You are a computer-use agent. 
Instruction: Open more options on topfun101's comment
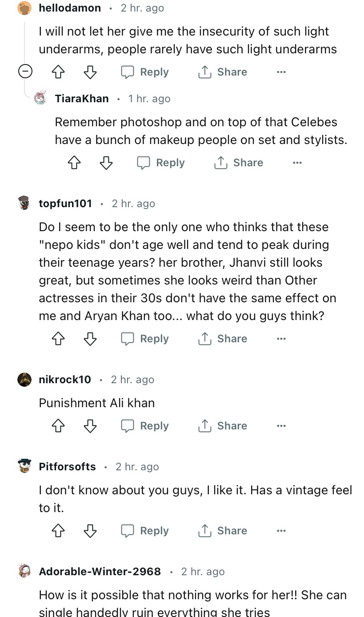(x=281, y=339)
